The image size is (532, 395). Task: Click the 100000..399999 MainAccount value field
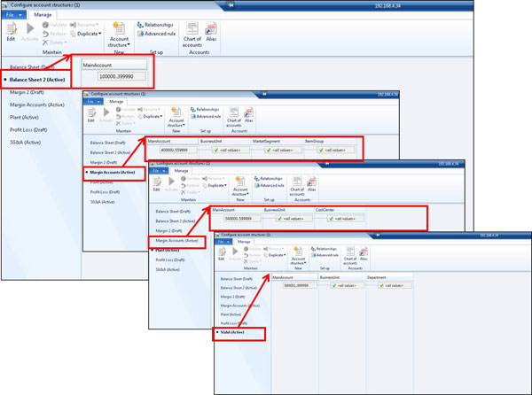click(114, 79)
